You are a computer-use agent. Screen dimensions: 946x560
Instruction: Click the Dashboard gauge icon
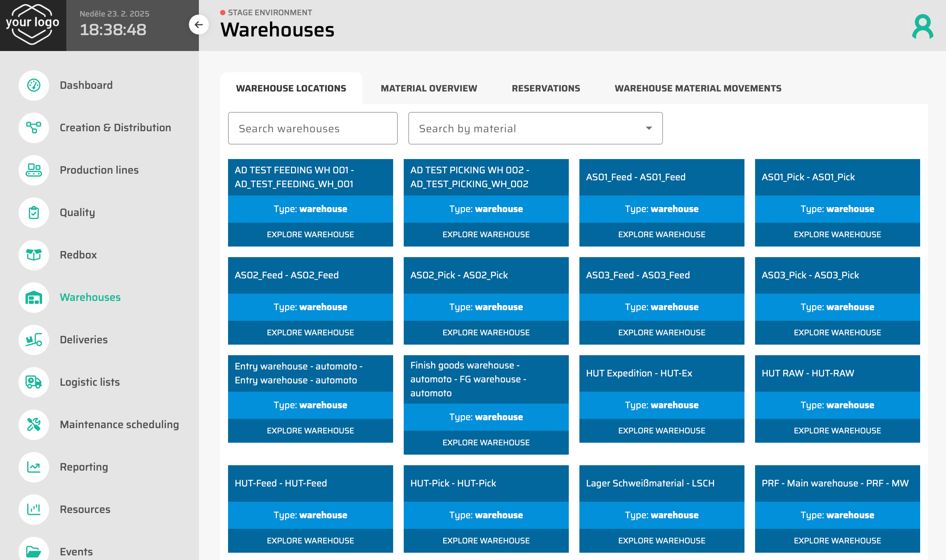tap(33, 85)
